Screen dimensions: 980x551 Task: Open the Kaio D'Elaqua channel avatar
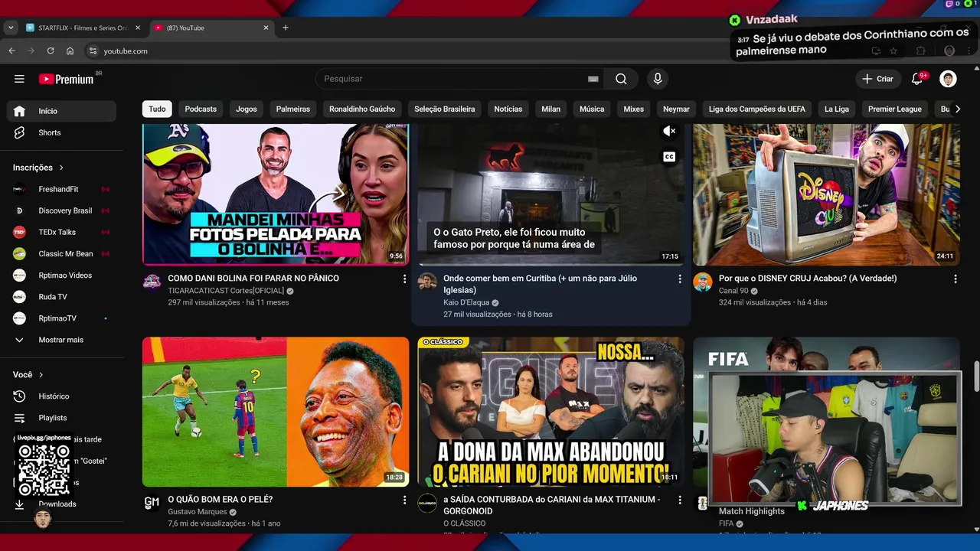click(427, 282)
